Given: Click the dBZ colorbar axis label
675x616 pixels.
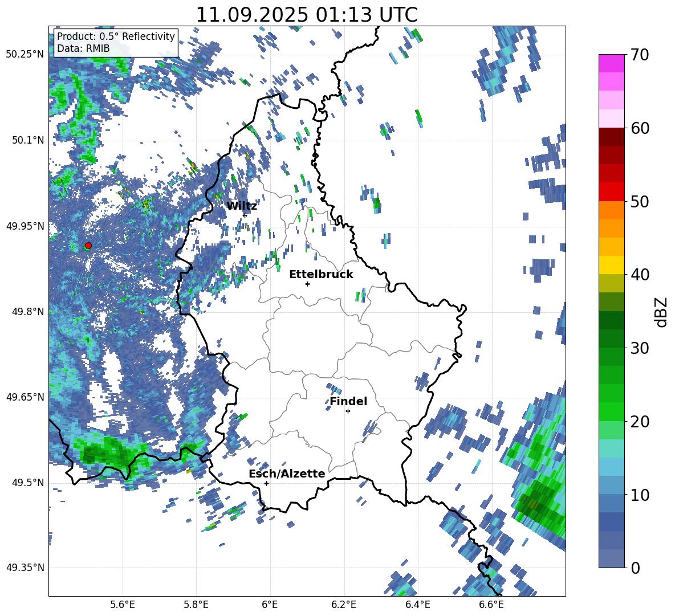Looking at the screenshot, I should coord(661,312).
